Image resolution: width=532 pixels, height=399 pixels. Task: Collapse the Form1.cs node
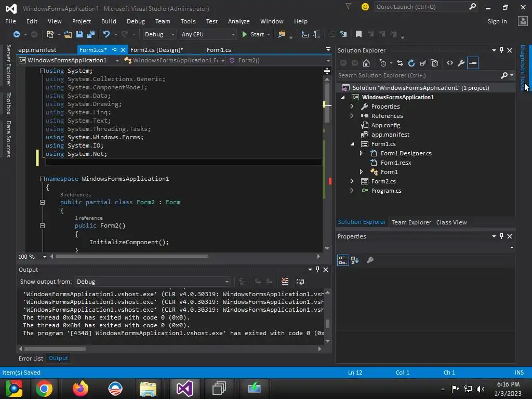point(352,144)
